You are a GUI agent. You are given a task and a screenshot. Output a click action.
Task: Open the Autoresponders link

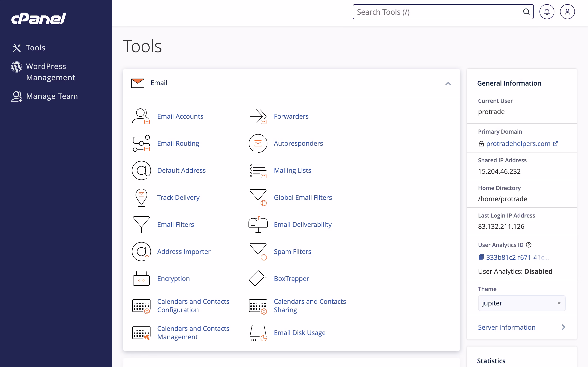point(298,143)
